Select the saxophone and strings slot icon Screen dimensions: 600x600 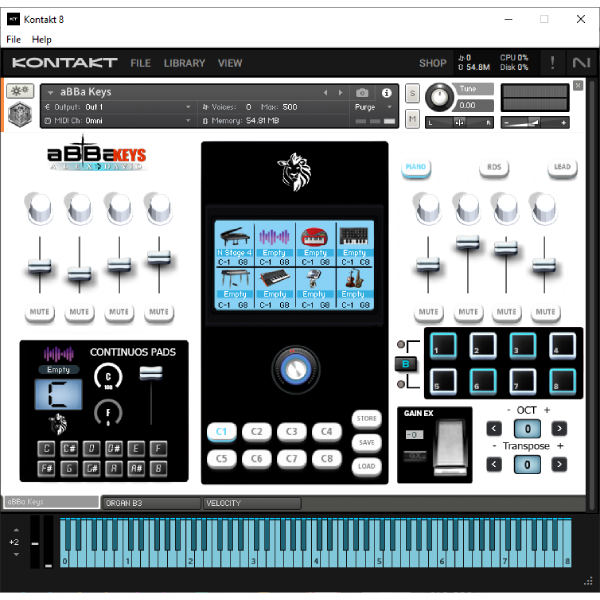[354, 279]
